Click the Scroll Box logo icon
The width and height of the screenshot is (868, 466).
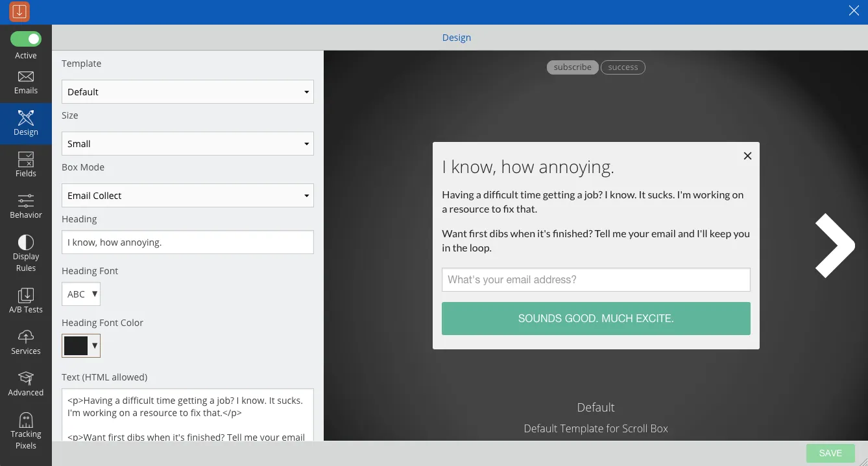point(20,12)
